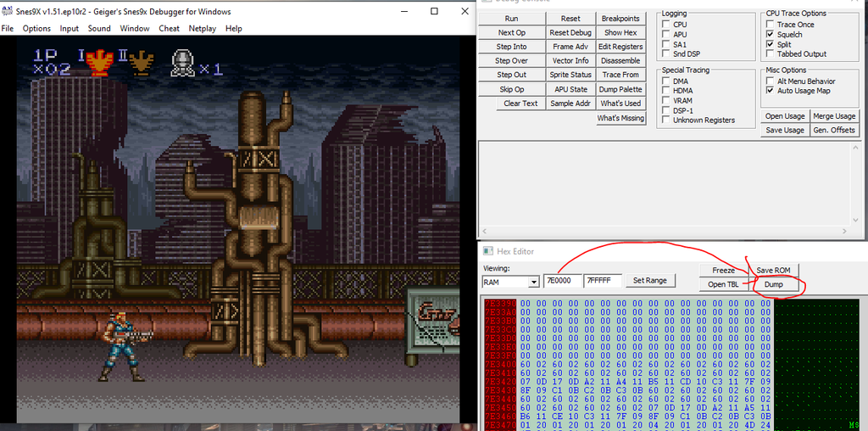
Task: Click the Set Range button
Action: tap(650, 280)
